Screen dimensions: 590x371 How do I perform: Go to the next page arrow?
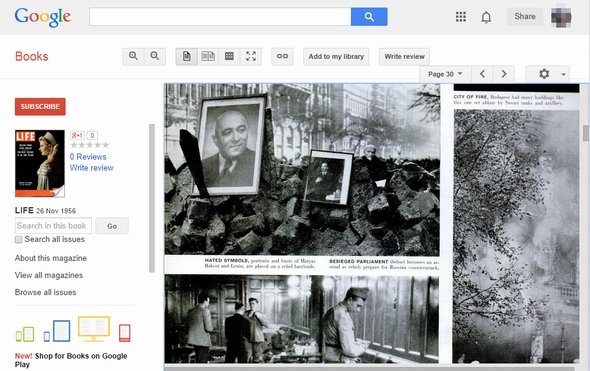pyautogui.click(x=504, y=74)
